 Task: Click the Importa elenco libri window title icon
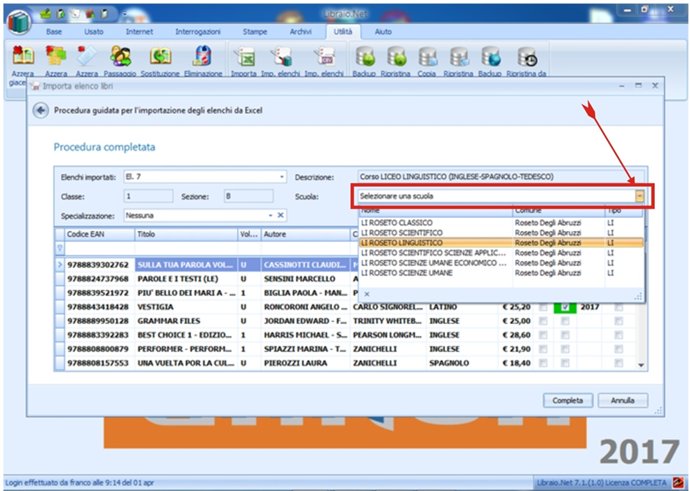pos(36,86)
